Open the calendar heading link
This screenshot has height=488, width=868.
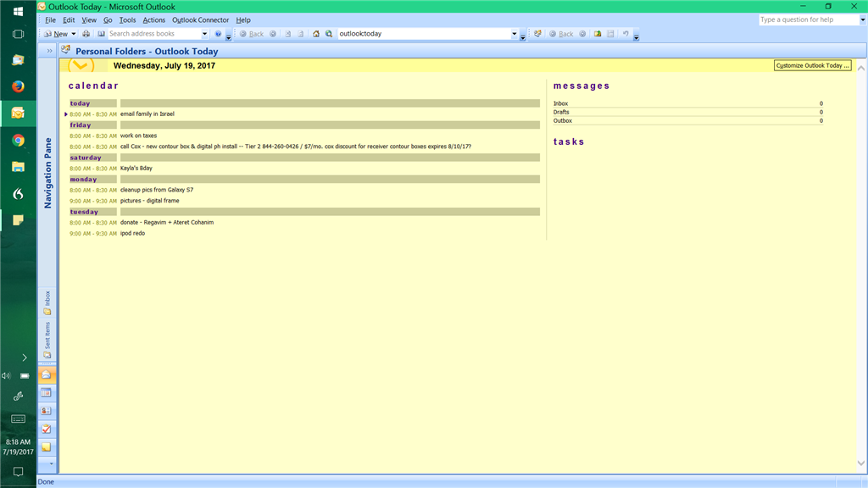[x=93, y=86]
